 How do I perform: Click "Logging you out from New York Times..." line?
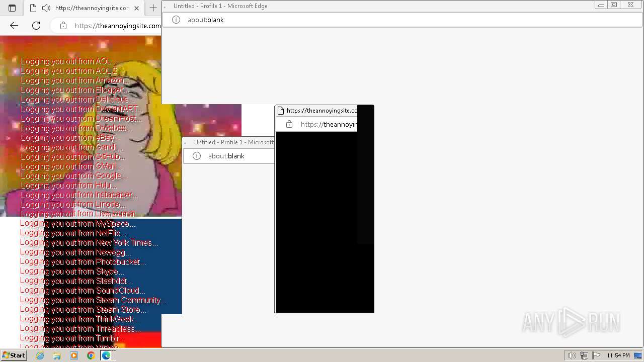coord(89,243)
